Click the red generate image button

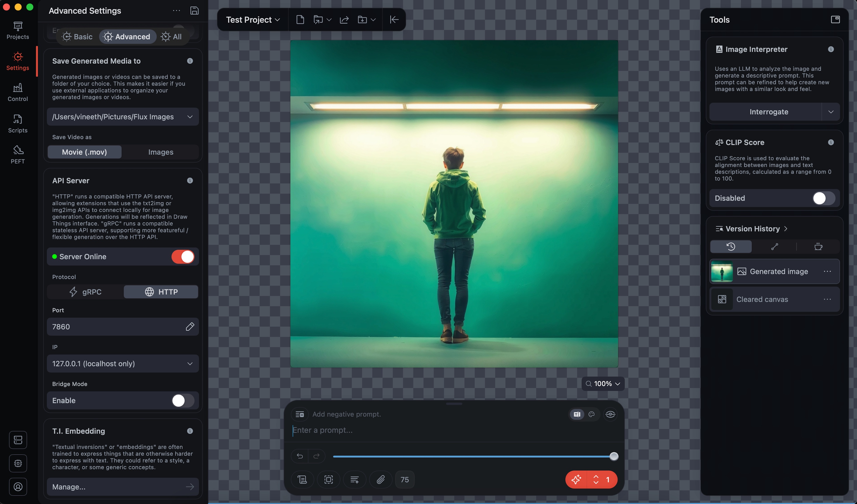pyautogui.click(x=576, y=479)
